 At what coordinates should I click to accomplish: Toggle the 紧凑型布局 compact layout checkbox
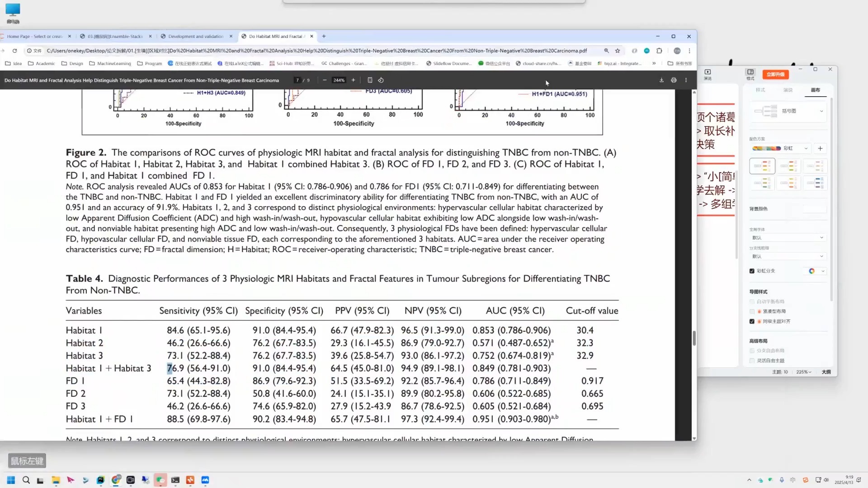click(752, 311)
